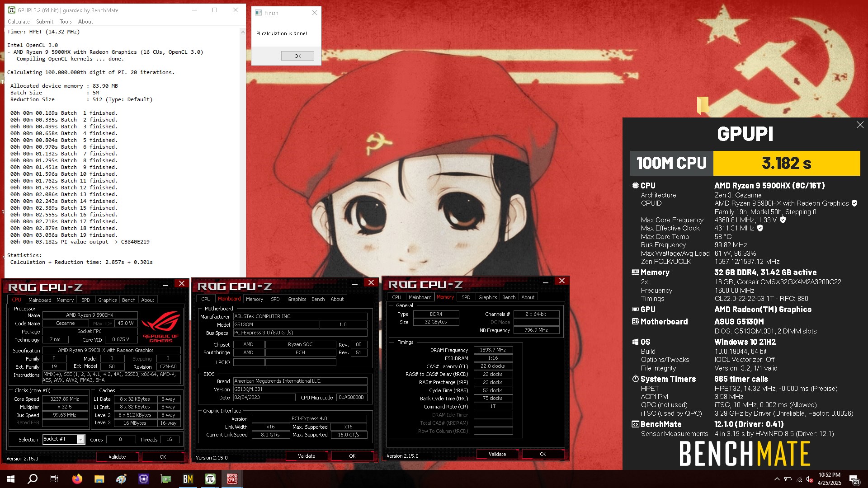Switch to Mainboard tab in the CPU-Z processor window
The image size is (868, 488).
point(40,300)
